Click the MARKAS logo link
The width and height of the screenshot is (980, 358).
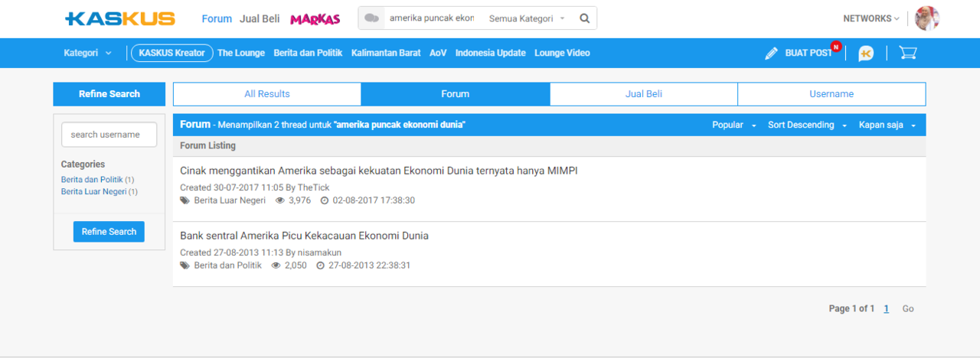pos(315,19)
